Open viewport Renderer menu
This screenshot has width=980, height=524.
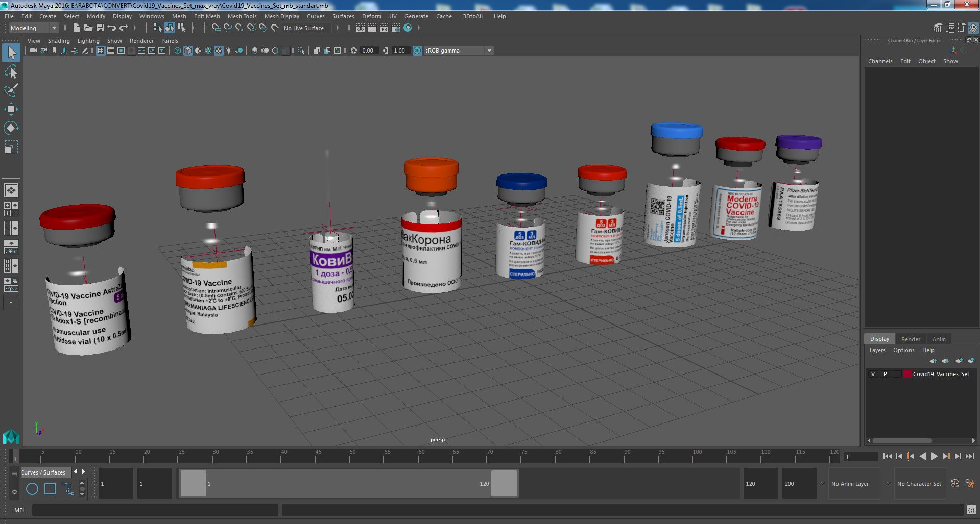[141, 41]
